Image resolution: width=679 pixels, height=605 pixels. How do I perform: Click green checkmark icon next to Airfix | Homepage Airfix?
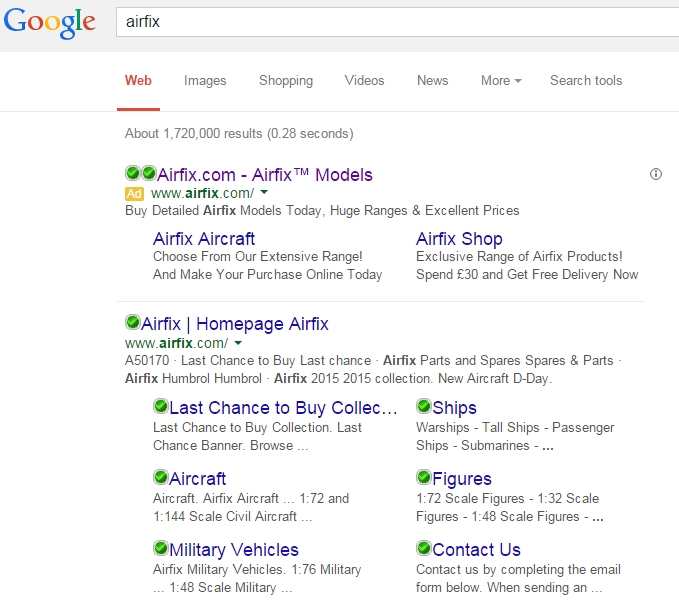(133, 323)
